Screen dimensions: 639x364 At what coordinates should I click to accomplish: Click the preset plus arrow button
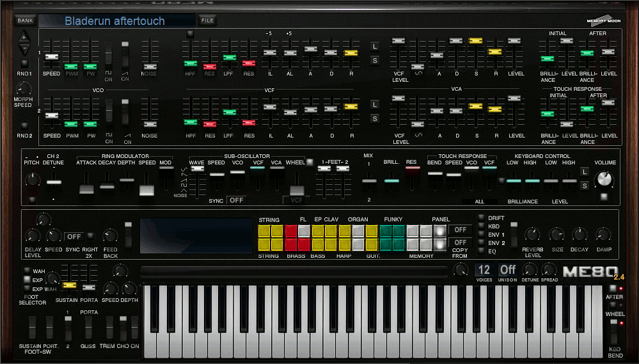click(x=24, y=36)
